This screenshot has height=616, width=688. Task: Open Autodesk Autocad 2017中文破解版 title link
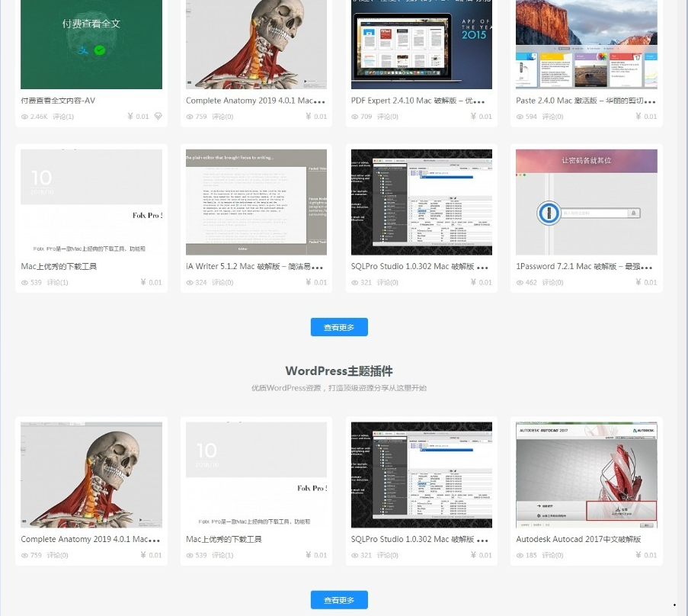[x=578, y=539]
